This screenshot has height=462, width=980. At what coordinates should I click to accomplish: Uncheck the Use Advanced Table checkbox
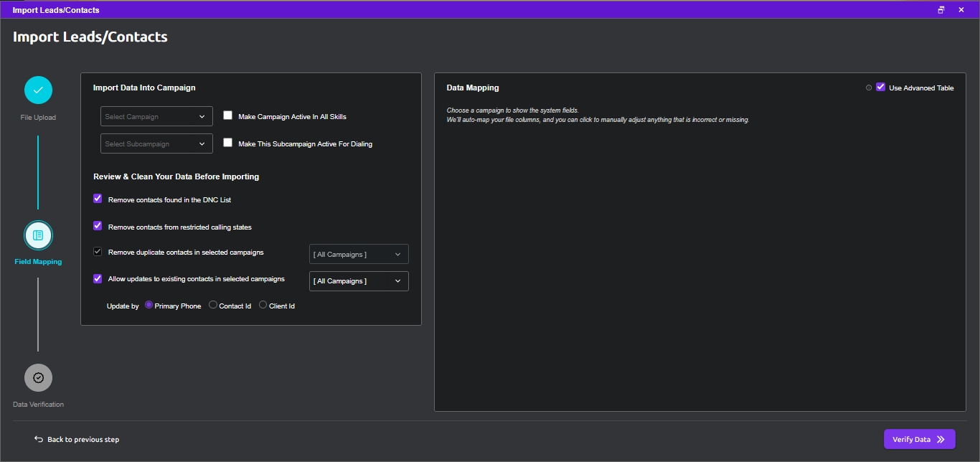tap(880, 87)
